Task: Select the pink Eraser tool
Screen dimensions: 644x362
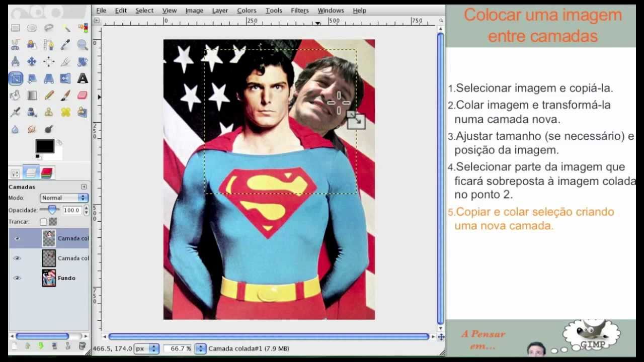Action: click(x=83, y=95)
